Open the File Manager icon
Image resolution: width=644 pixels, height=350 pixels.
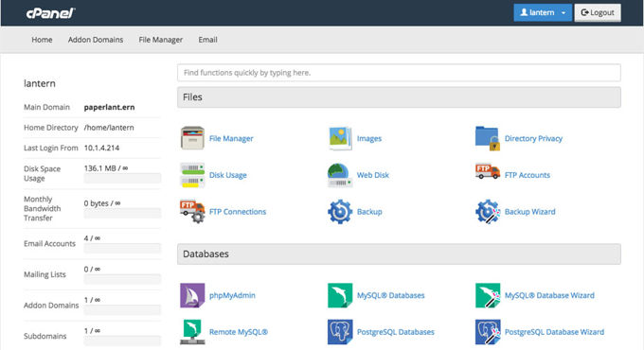(192, 138)
